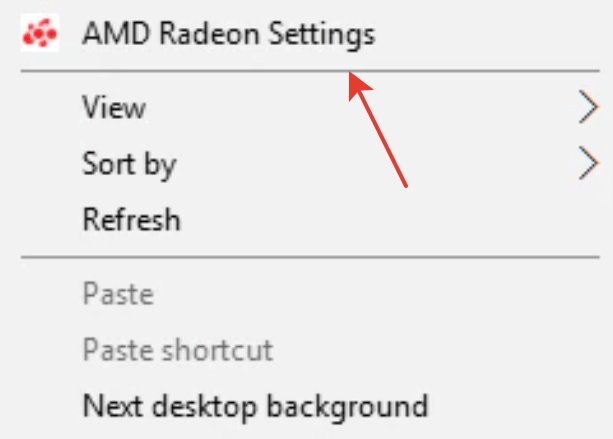613x439 pixels.
Task: Click the red AMD Radeon logo icon
Action: click(x=40, y=33)
